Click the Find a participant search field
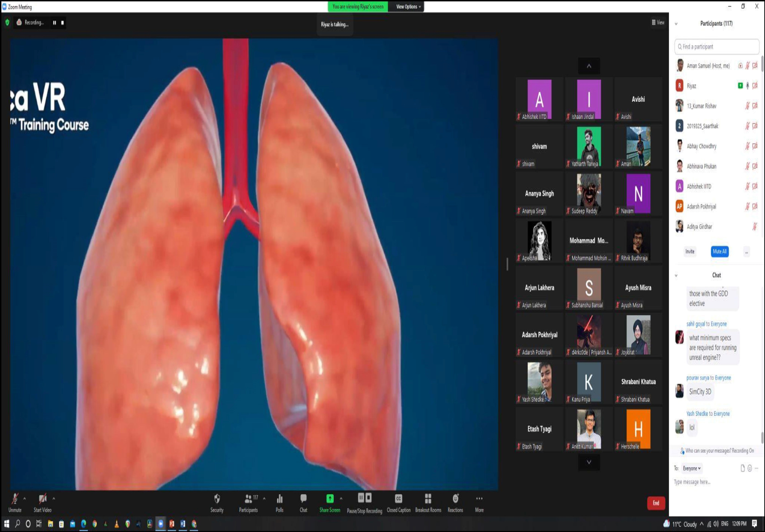The image size is (765, 532). (717, 47)
